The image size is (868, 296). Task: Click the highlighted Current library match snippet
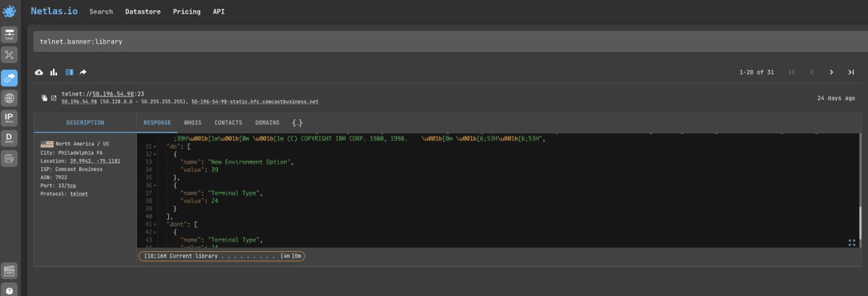[221, 256]
